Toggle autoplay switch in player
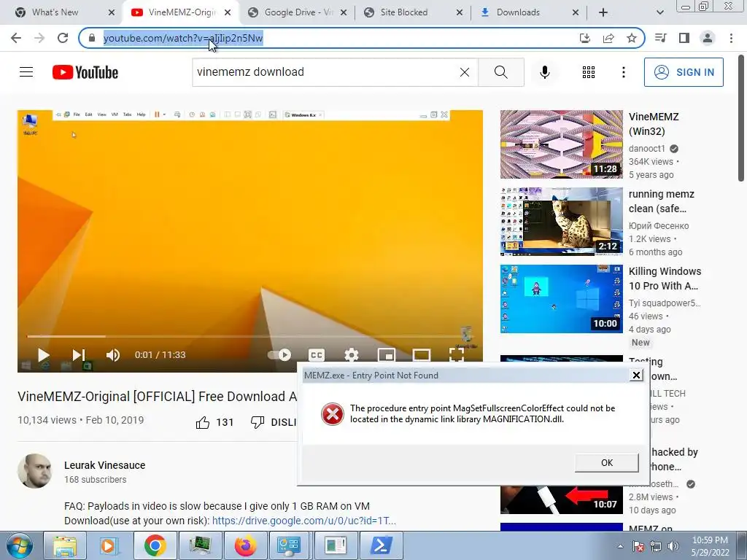The image size is (747, 560). point(279,355)
